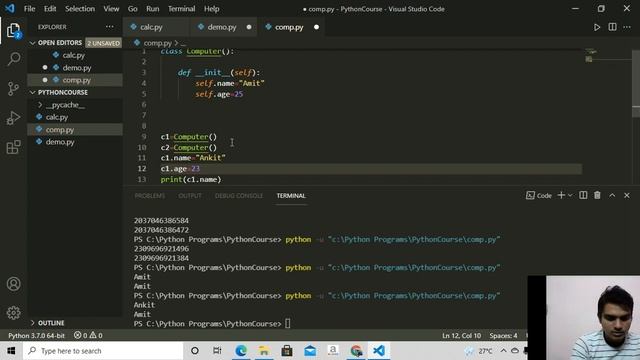Open calc.py in Open Editors list
The width and height of the screenshot is (640, 360).
point(74,55)
